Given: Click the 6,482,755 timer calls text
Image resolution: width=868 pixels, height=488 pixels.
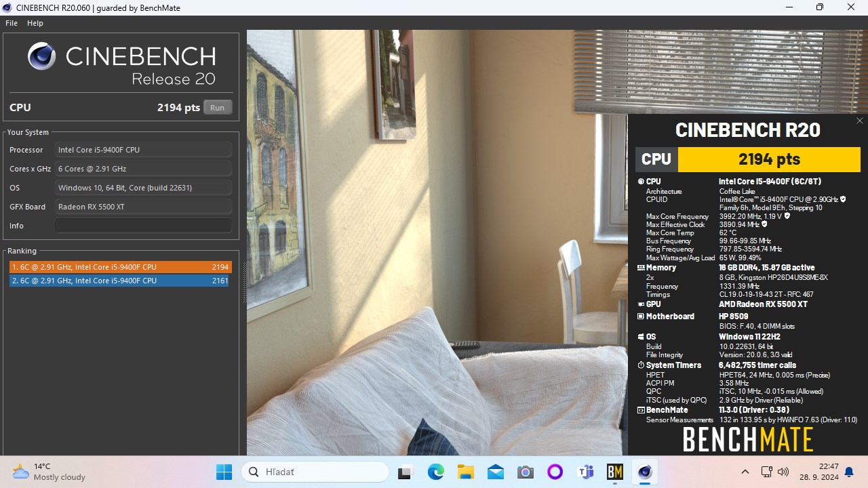Looking at the screenshot, I should tap(757, 365).
